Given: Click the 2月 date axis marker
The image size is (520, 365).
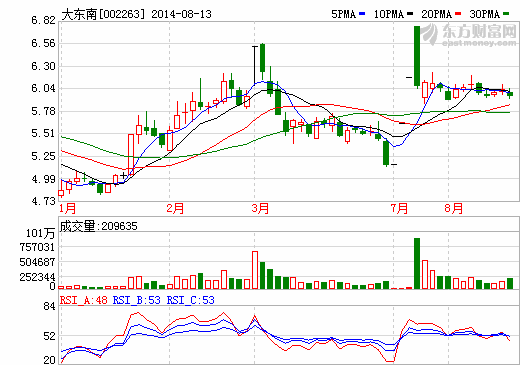Looking at the screenshot, I should [175, 209].
